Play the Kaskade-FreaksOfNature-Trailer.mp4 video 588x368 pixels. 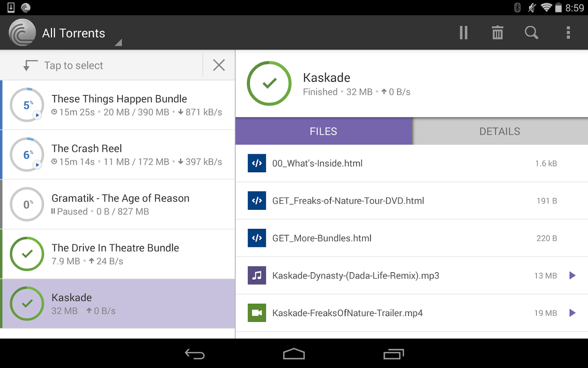572,313
